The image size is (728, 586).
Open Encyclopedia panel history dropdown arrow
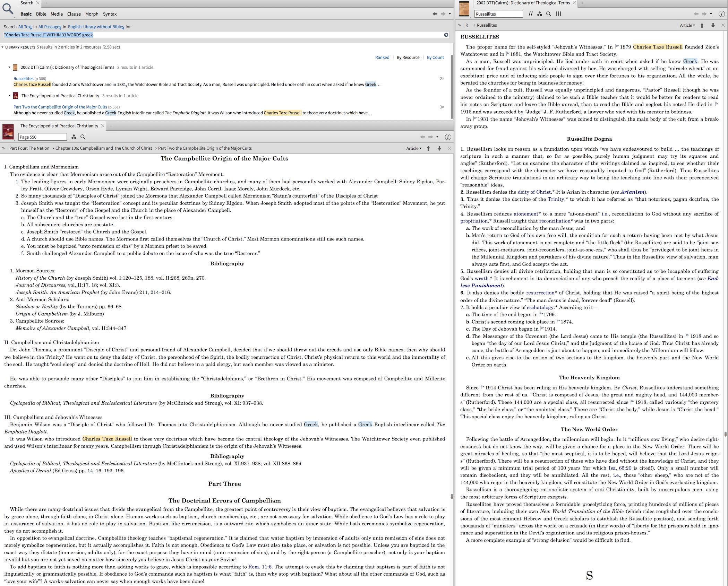(437, 137)
